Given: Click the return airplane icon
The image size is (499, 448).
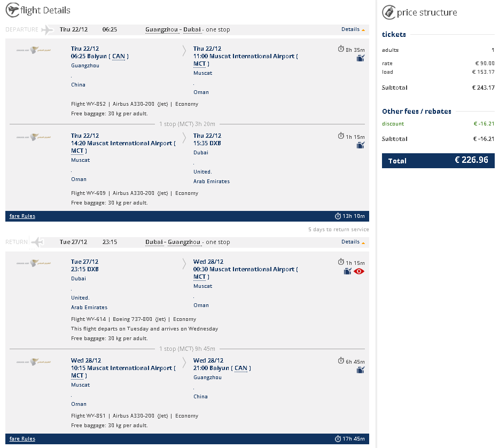Looking at the screenshot, I should (38, 242).
